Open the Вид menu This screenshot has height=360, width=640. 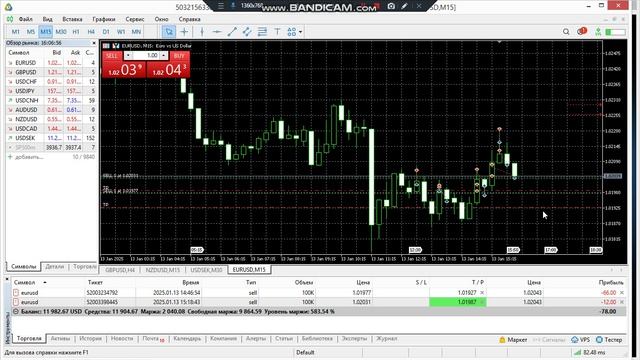(48, 19)
